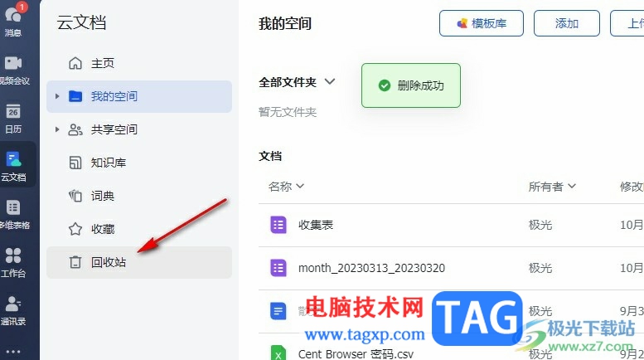Open month_20230313_20230320 file

pos(371,268)
